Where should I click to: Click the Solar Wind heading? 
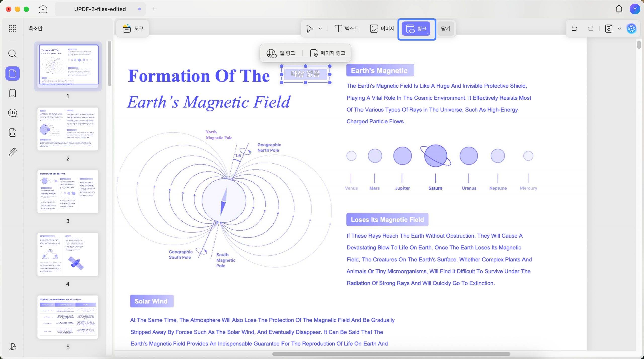pyautogui.click(x=151, y=301)
